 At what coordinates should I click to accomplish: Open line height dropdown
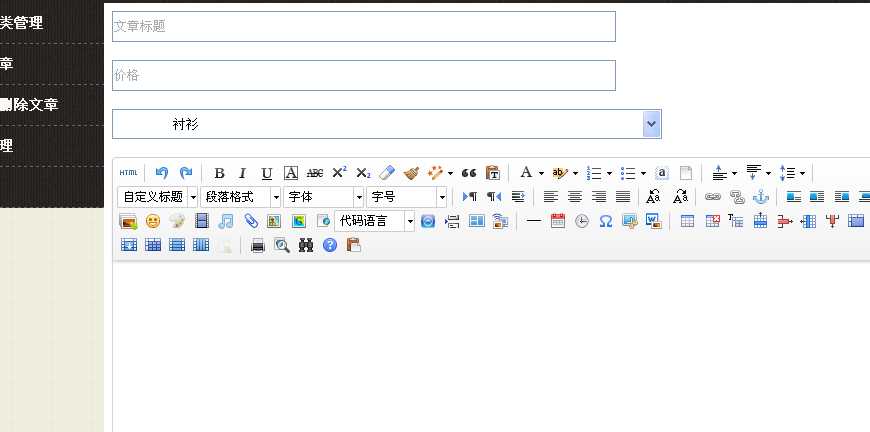click(802, 174)
